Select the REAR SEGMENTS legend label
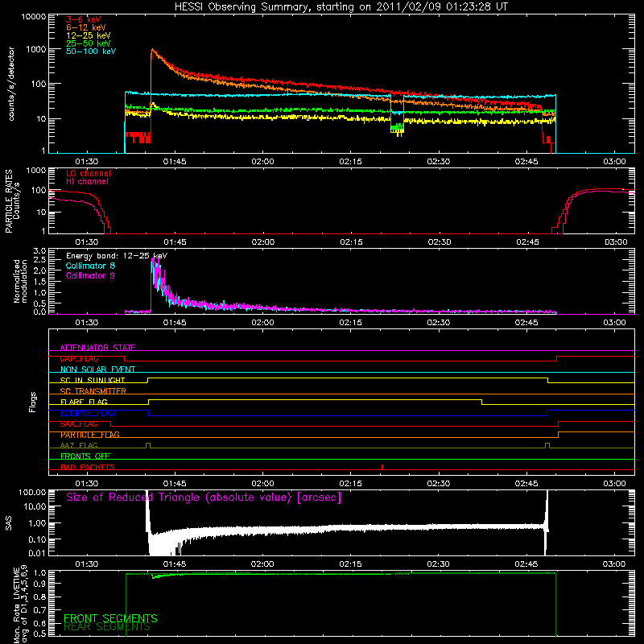Viewport: 644px width, 644px height. (107, 627)
